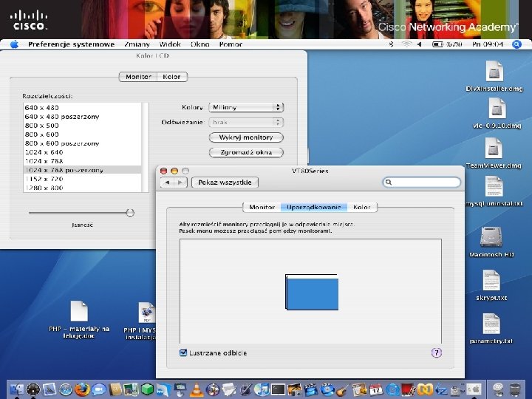The width and height of the screenshot is (532, 399).
Task: Open the Apple menu
Action: point(14,44)
